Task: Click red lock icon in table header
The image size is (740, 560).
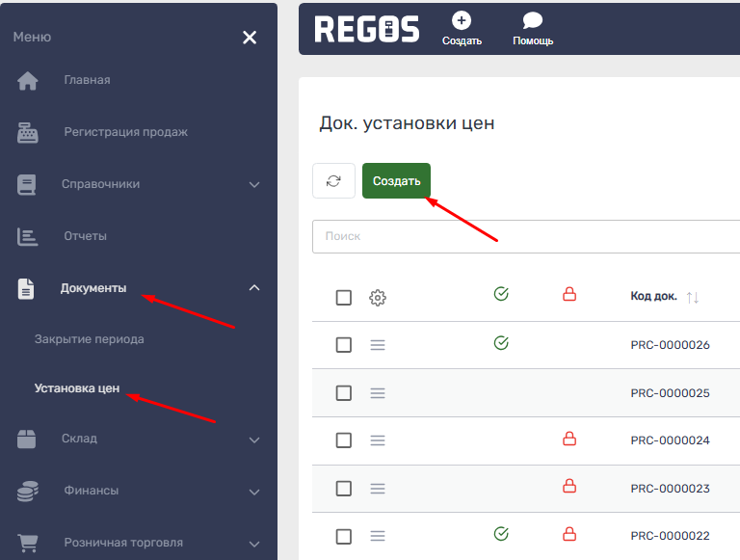Action: 568,295
